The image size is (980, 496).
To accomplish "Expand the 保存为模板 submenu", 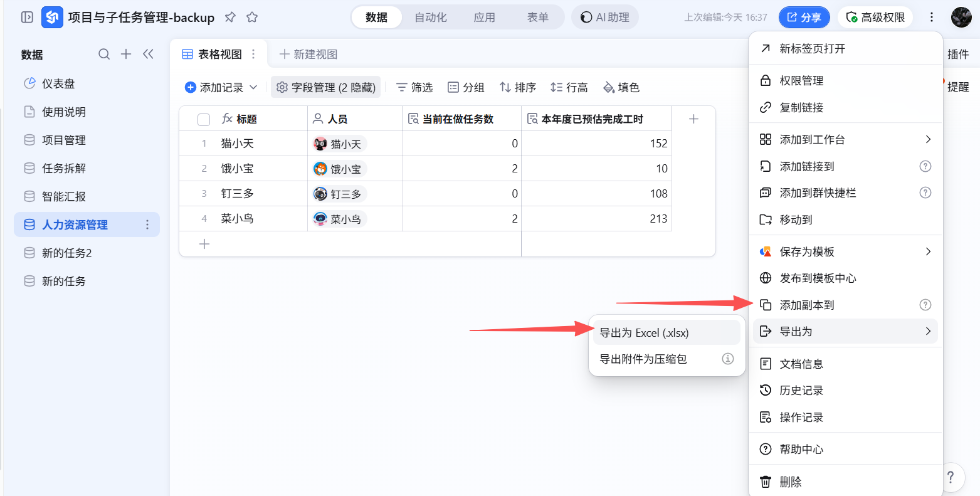I will [x=928, y=251].
